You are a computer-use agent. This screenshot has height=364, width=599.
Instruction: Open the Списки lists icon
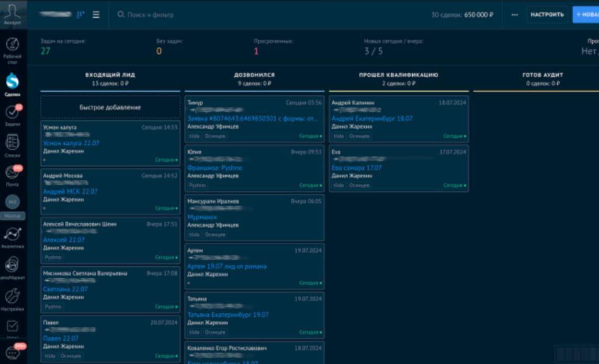[x=12, y=142]
